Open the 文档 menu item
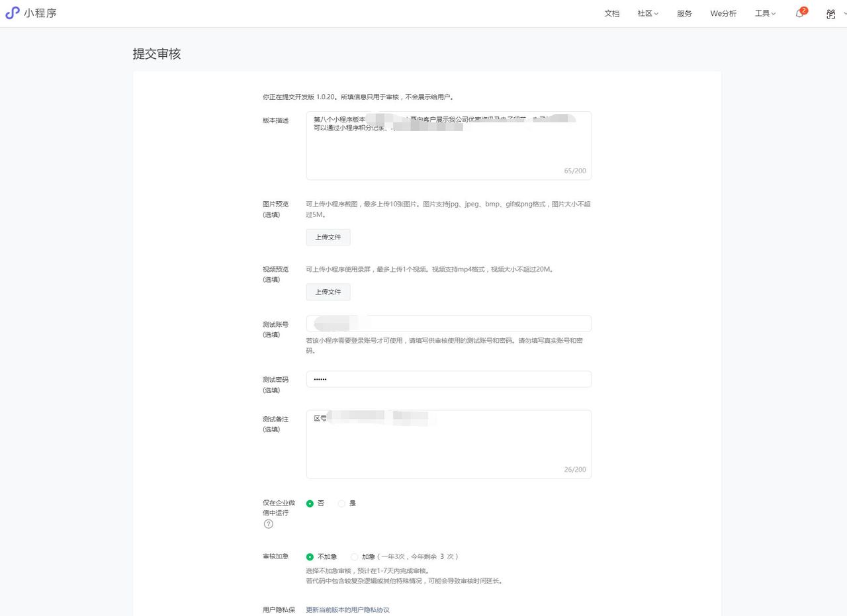This screenshot has height=616, width=847. tap(611, 13)
